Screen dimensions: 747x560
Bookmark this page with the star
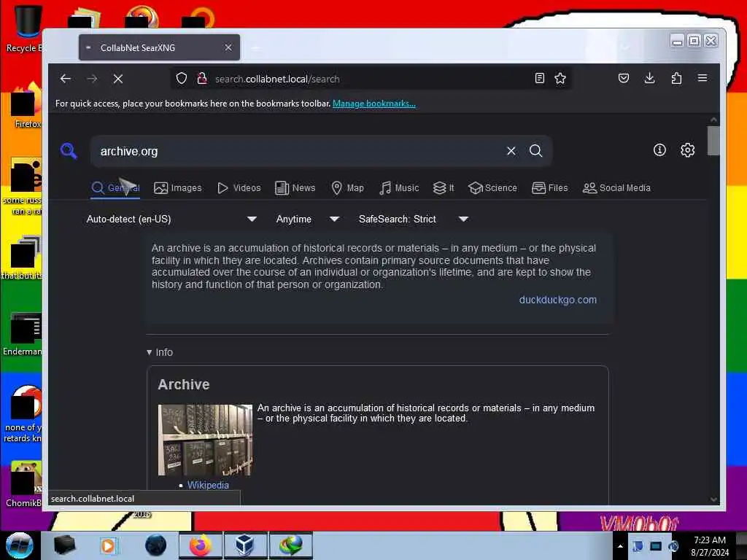pyautogui.click(x=560, y=78)
